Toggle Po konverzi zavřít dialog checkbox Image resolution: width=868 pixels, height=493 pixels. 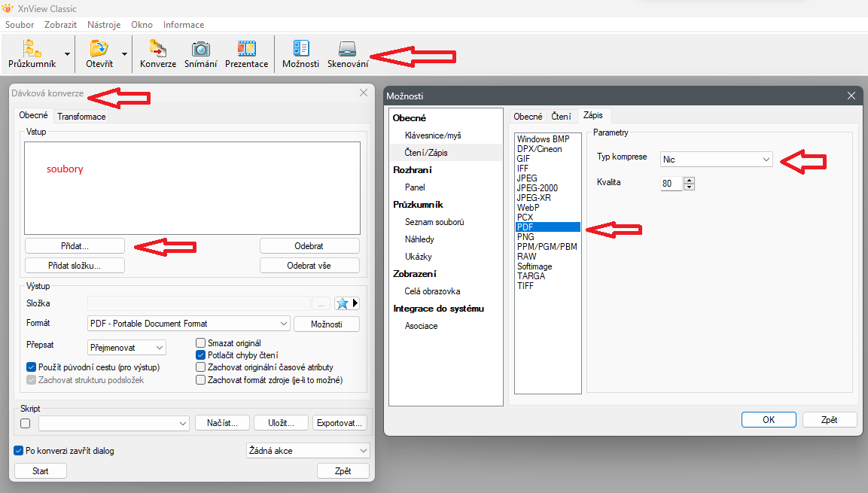pyautogui.click(x=18, y=451)
